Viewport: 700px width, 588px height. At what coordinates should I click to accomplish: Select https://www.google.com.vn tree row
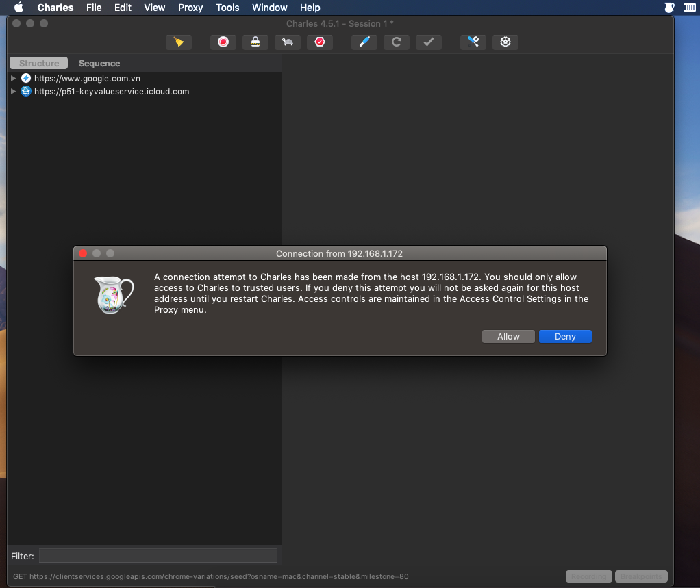(x=145, y=78)
